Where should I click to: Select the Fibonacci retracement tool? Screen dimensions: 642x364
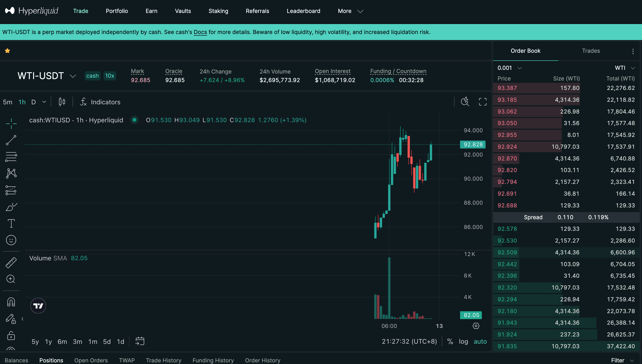11,157
